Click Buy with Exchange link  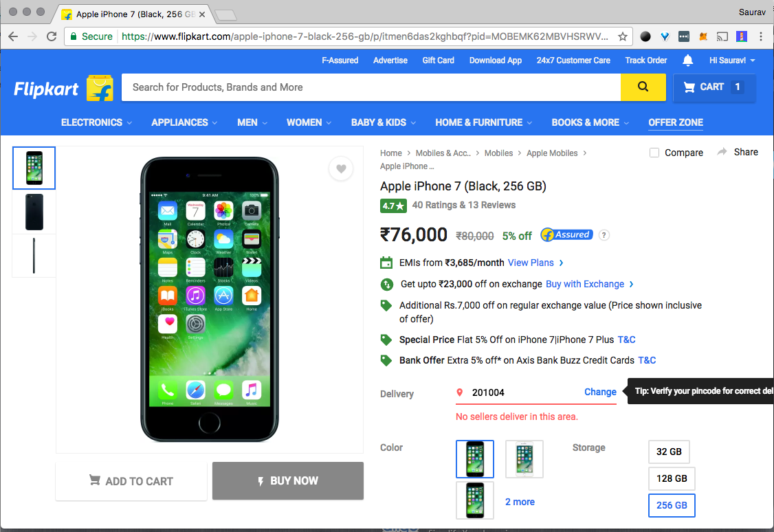(589, 284)
